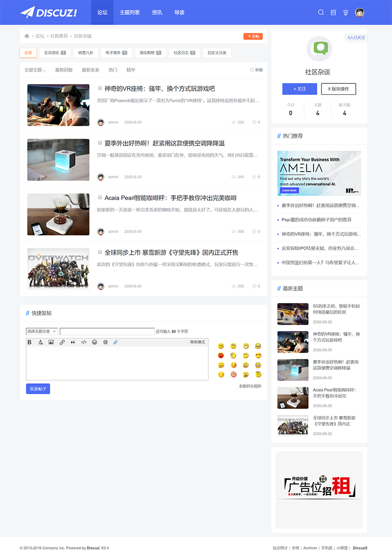The width and height of the screenshot is (392, 559).
Task: Toggle bold in quick post editor
Action: [30, 342]
